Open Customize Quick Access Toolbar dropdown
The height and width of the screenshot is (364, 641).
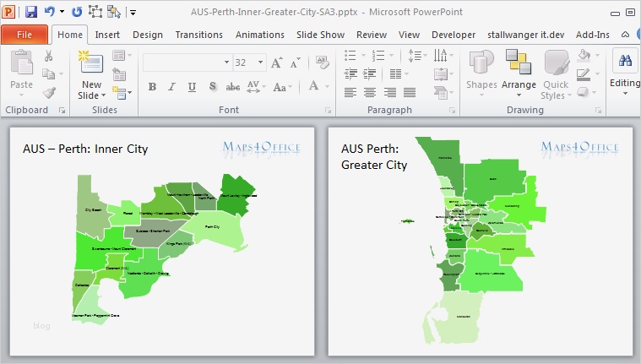pyautogui.click(x=133, y=13)
